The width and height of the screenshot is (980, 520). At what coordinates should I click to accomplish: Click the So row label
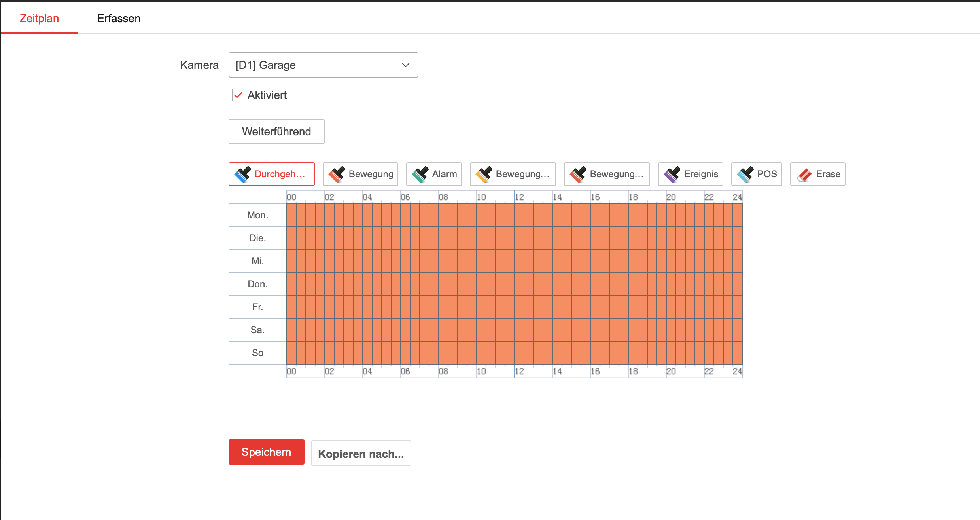[257, 353]
